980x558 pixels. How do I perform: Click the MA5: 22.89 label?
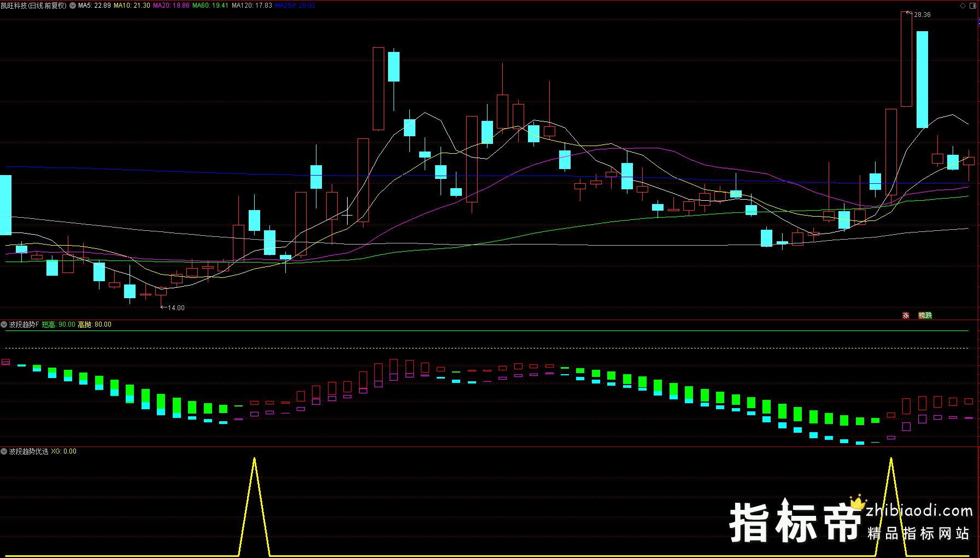[95, 5]
